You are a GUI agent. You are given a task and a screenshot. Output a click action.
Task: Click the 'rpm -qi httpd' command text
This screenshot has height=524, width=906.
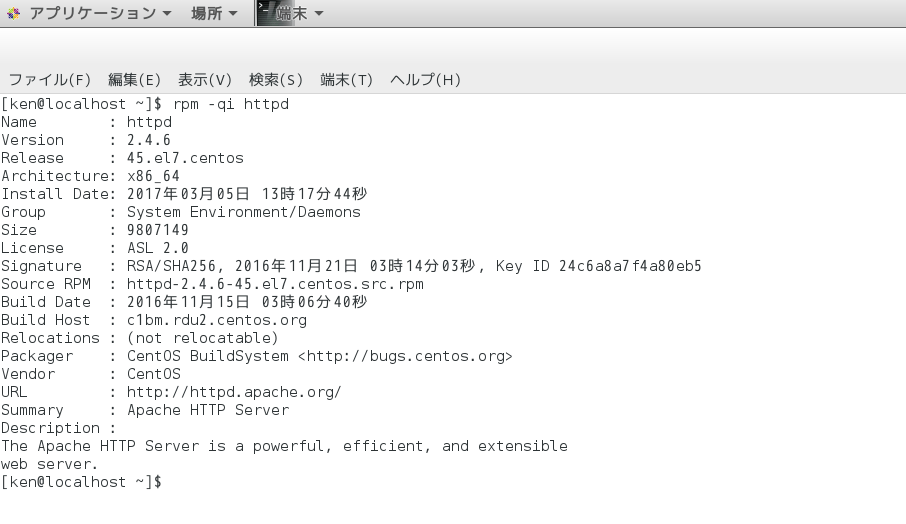click(231, 104)
